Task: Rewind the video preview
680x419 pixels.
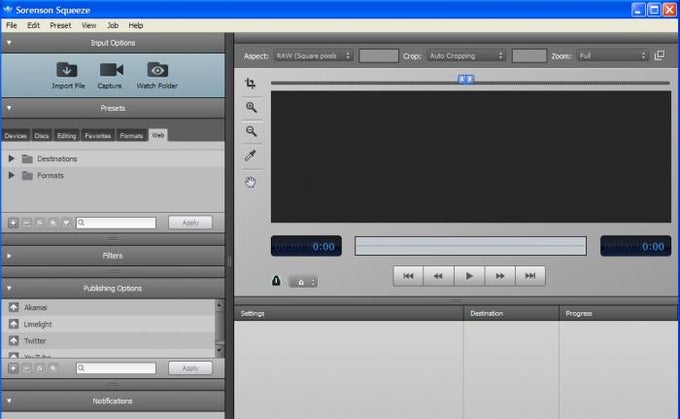Action: point(438,276)
